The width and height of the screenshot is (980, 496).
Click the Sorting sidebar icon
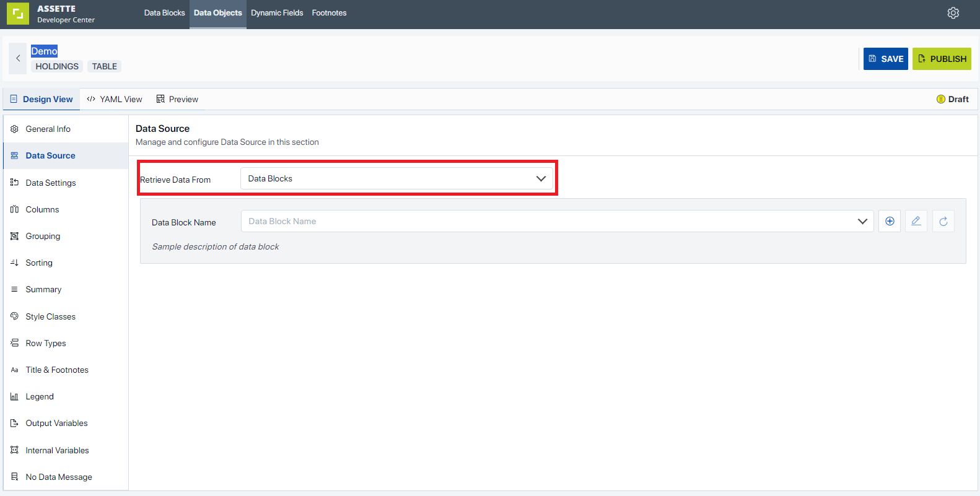click(14, 263)
